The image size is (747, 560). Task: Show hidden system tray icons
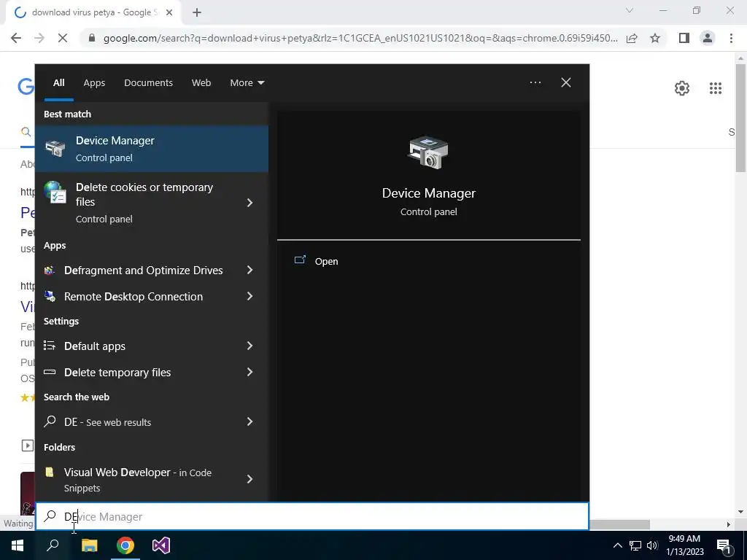tap(617, 545)
